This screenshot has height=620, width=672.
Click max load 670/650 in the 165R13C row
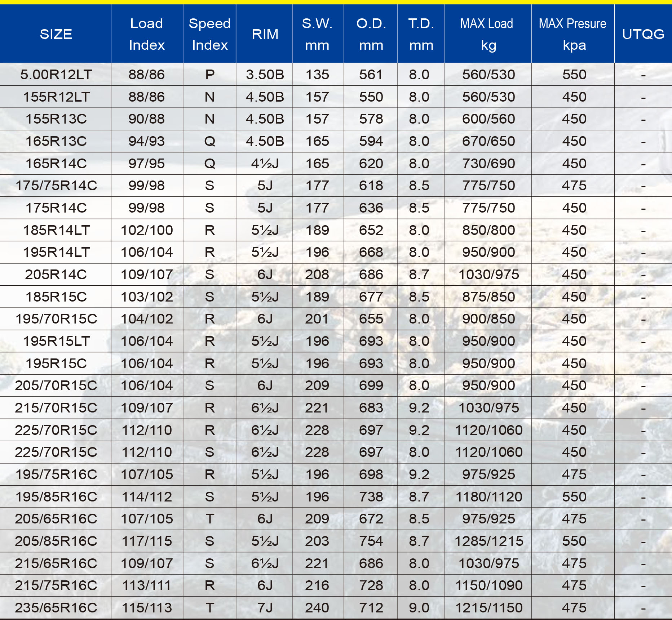coord(488,141)
